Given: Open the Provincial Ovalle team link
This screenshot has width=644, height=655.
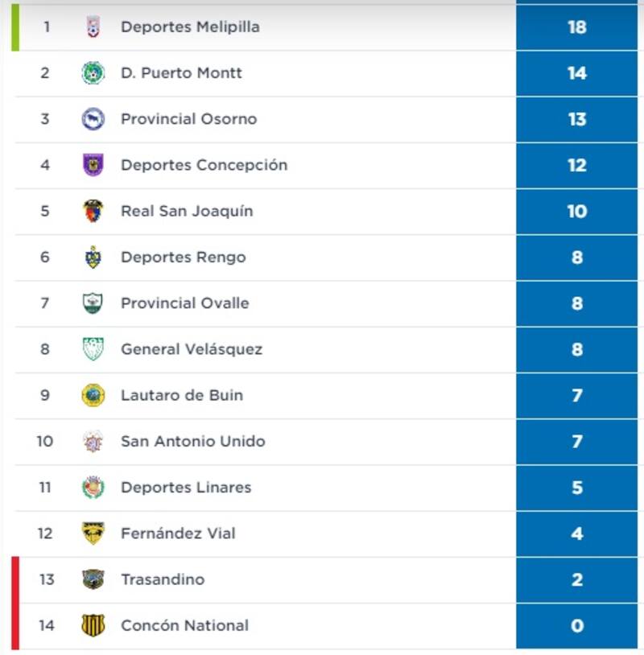Looking at the screenshot, I should (x=184, y=303).
